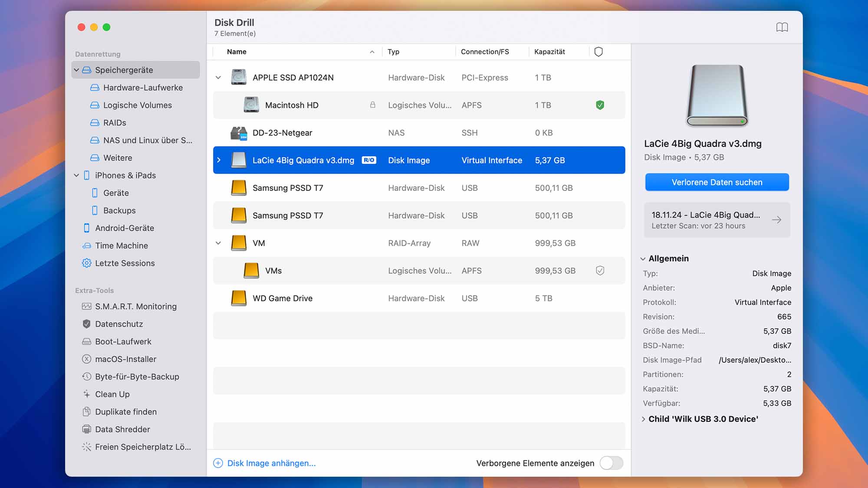Viewport: 868px width, 488px height.
Task: Open Boot-Laufwerk tool
Action: [123, 341]
